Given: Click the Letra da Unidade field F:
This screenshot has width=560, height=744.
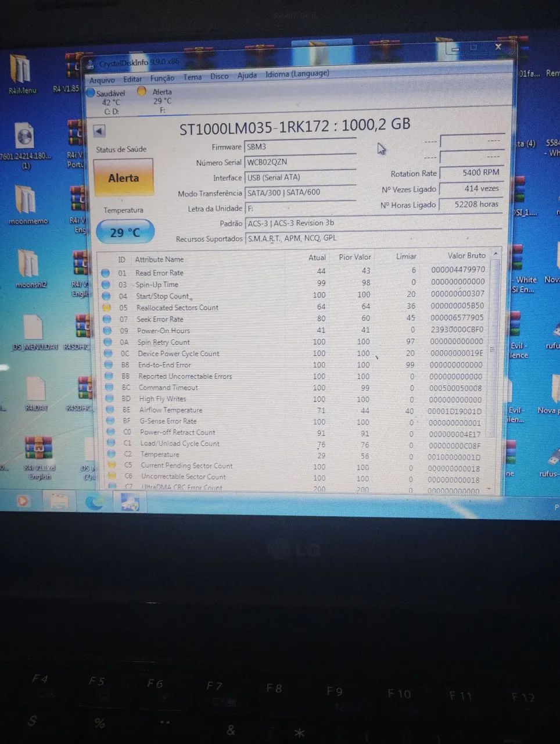Looking at the screenshot, I should click(x=300, y=208).
